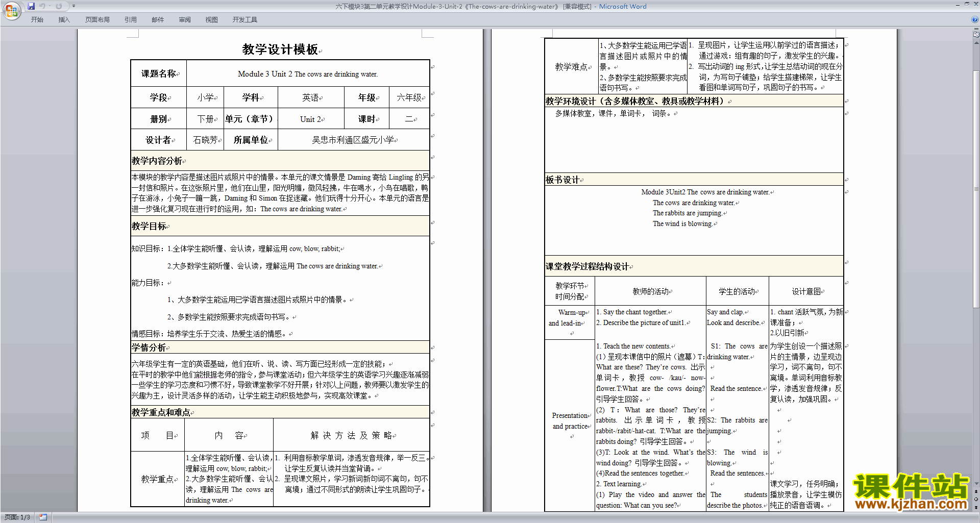This screenshot has height=523, width=980.
Task: Click the Previous Page browse button
Action: (976, 491)
